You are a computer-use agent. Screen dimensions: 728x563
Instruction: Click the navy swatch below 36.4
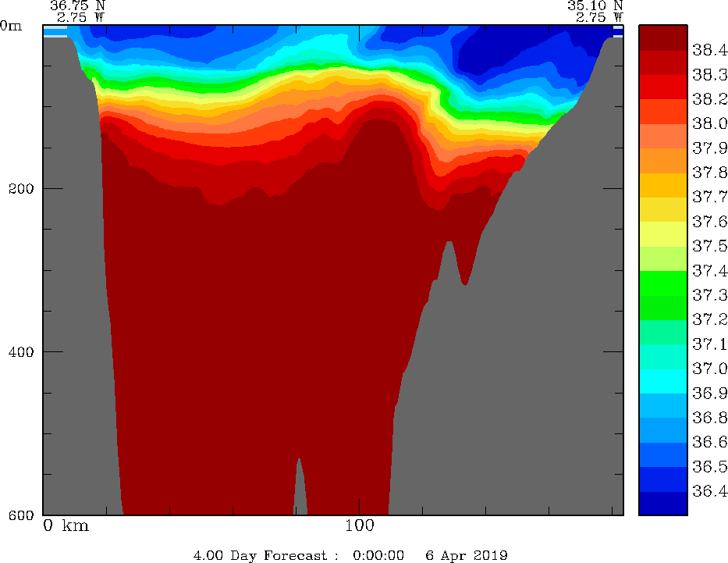point(663,504)
